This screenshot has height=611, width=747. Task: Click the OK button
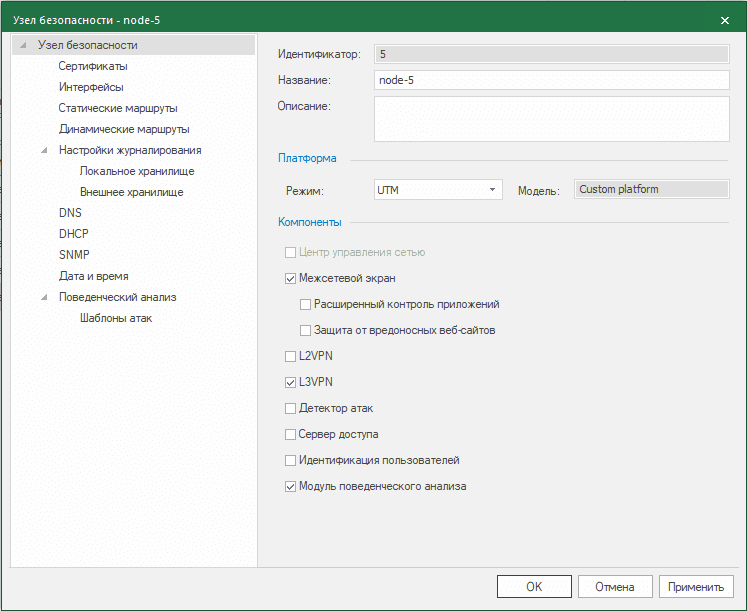tap(534, 587)
